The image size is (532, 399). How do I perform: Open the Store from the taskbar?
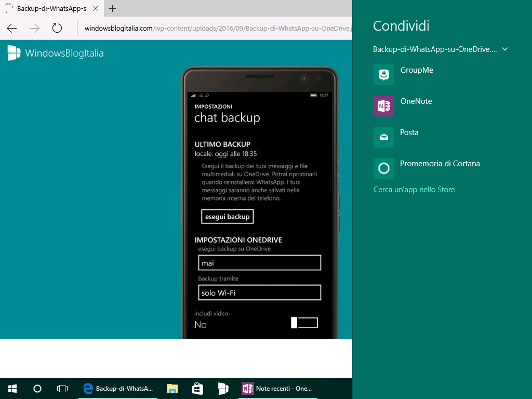pos(197,389)
